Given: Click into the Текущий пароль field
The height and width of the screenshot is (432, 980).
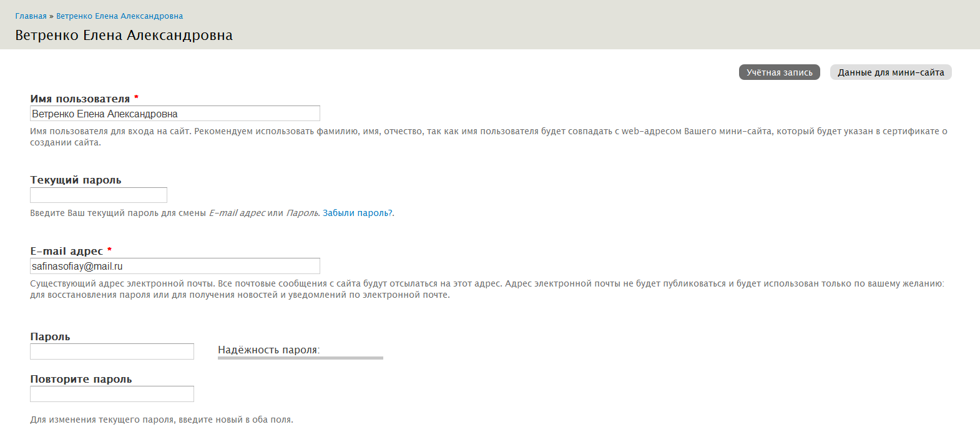Looking at the screenshot, I should tap(99, 195).
